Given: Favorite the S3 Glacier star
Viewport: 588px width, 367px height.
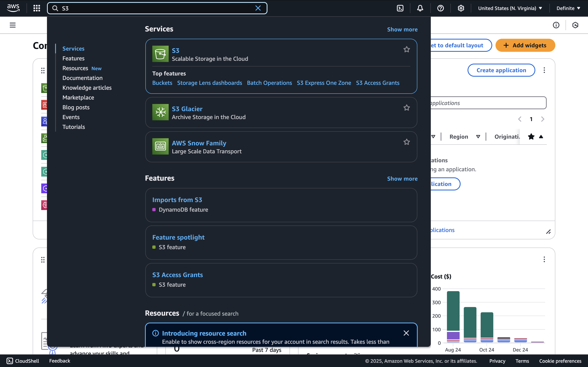Looking at the screenshot, I should pyautogui.click(x=406, y=108).
